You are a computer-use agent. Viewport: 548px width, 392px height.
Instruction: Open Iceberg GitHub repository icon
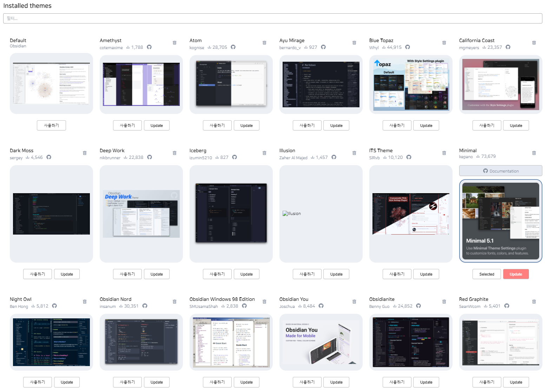click(x=235, y=157)
